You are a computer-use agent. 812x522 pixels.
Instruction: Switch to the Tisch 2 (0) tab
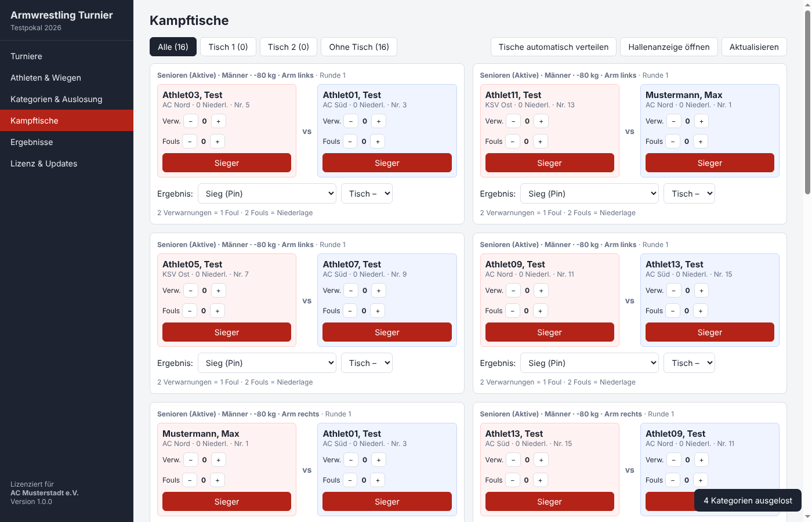click(x=288, y=47)
